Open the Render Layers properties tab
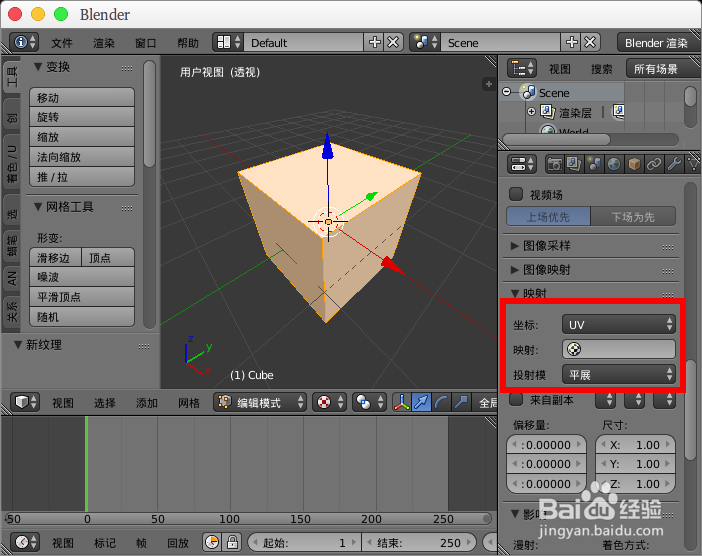The height and width of the screenshot is (556, 702). (x=574, y=164)
